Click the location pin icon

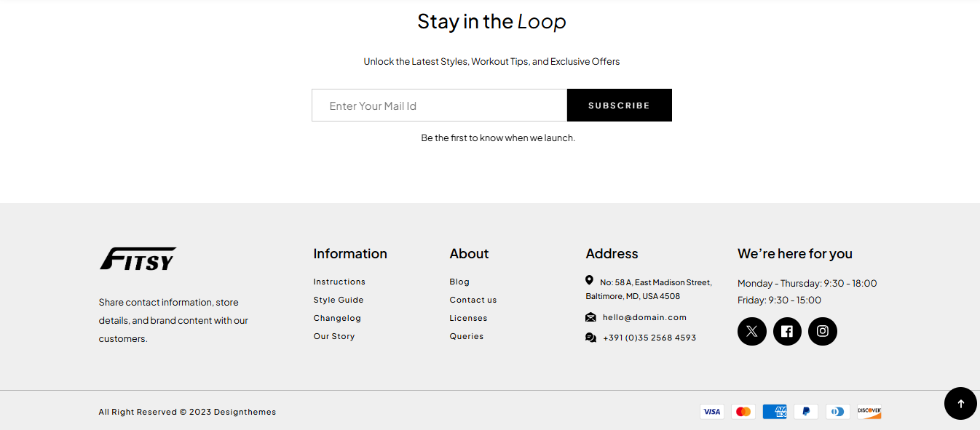pos(589,280)
